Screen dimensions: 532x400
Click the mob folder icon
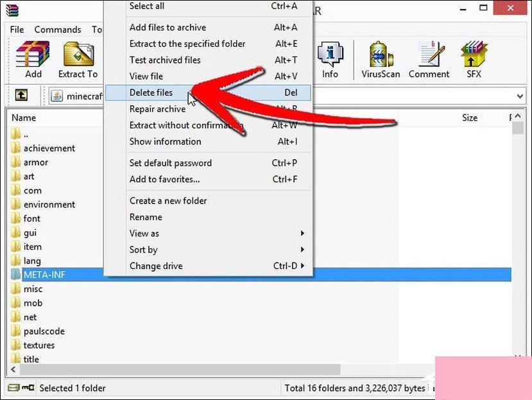point(15,303)
